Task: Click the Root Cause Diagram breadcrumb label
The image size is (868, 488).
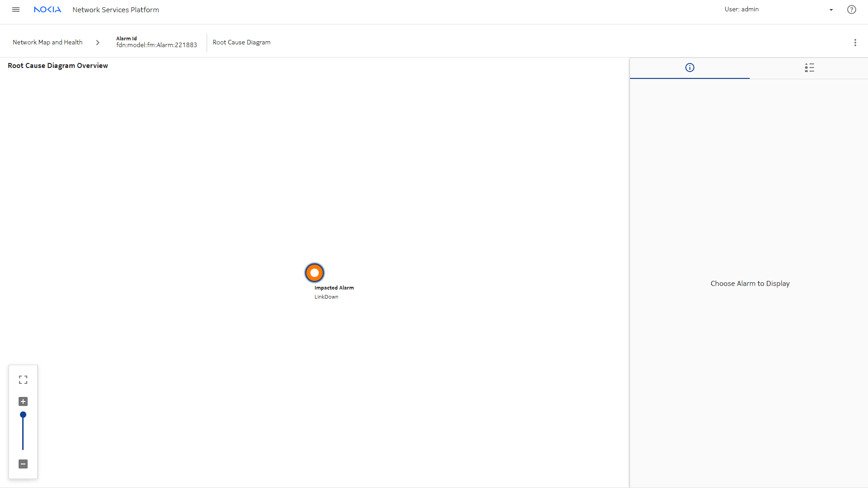Action: click(241, 43)
